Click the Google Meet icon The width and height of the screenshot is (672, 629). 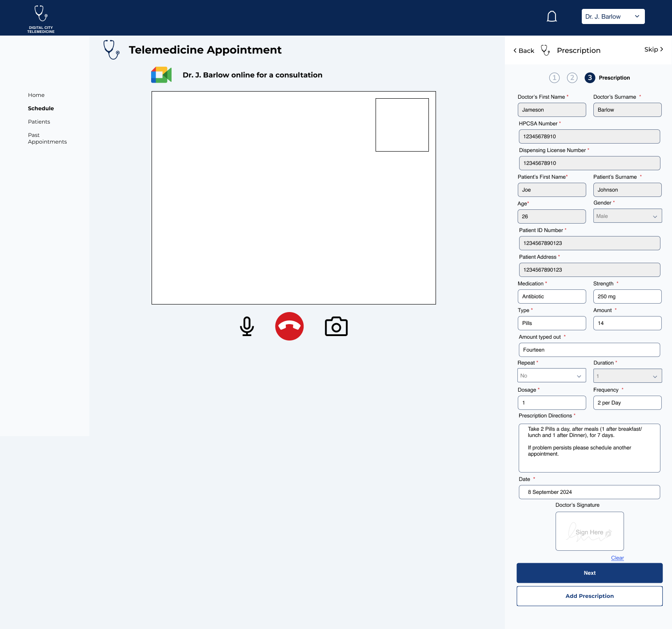click(161, 75)
